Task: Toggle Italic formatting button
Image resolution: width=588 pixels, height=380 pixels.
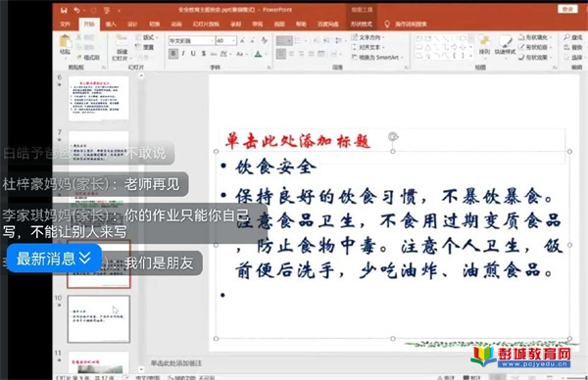Action: pyautogui.click(x=183, y=54)
